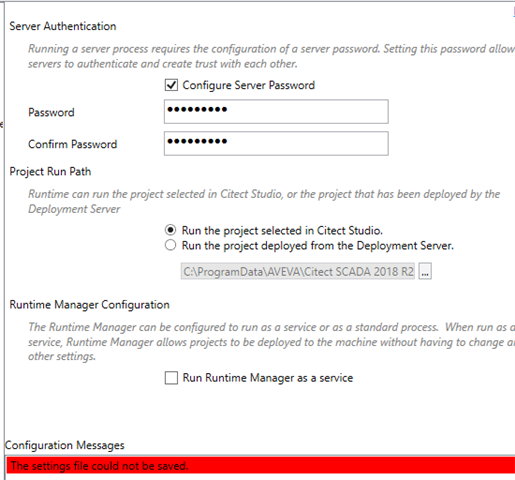The height and width of the screenshot is (480, 515).
Task: Focus the Confirm Password input field
Action: [276, 143]
